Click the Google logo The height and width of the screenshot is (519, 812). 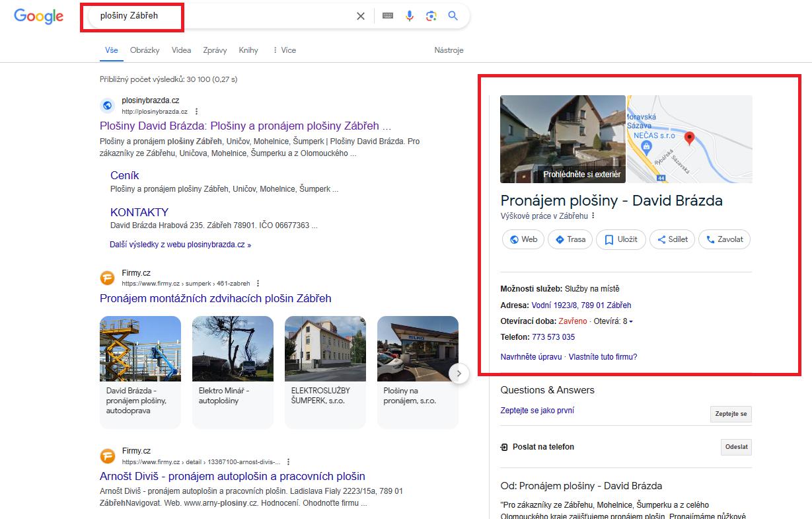tap(39, 17)
